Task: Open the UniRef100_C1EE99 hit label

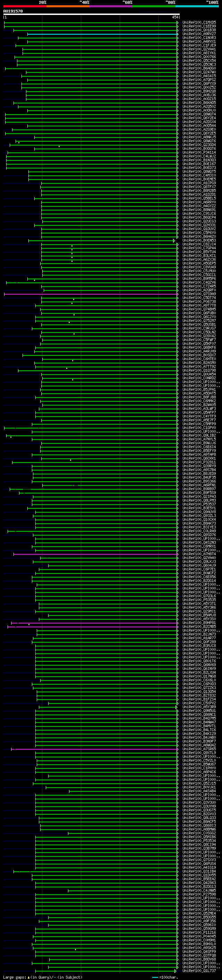Action: point(199,26)
